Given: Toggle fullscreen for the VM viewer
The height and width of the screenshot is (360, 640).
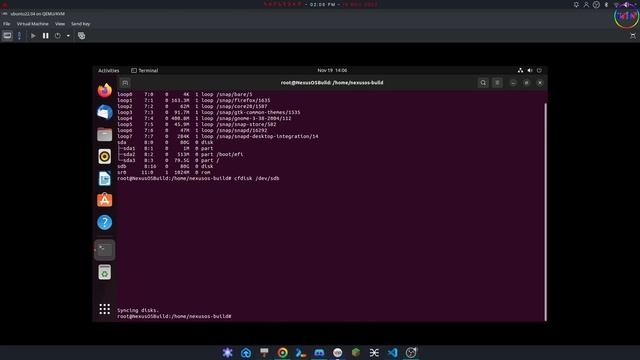Looking at the screenshot, I should tap(633, 36).
